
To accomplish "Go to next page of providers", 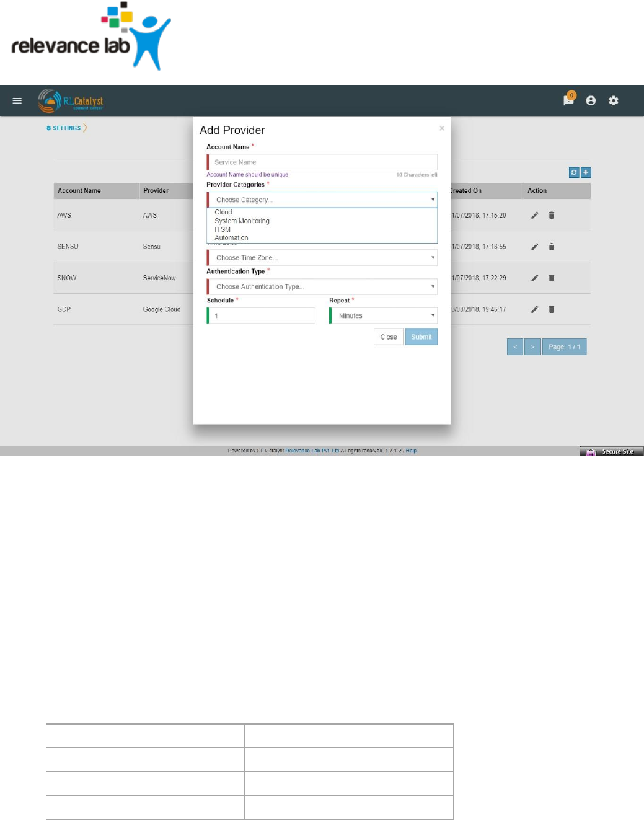I will pos(532,347).
